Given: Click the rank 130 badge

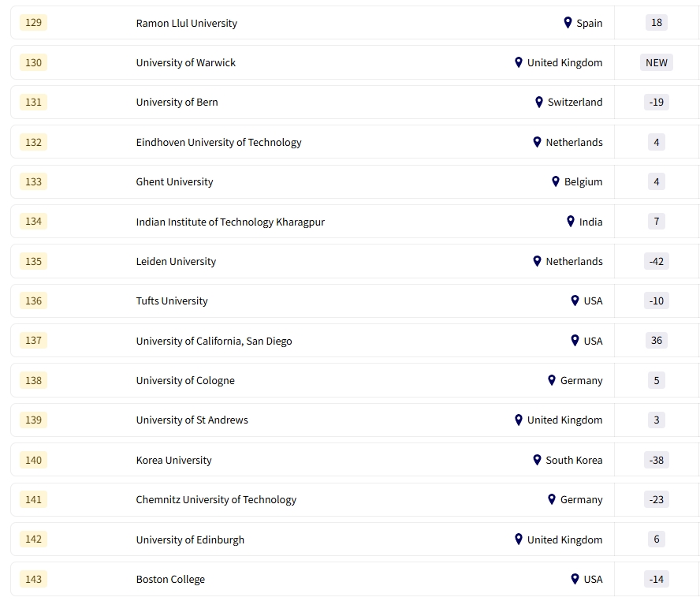Looking at the screenshot, I should (34, 62).
